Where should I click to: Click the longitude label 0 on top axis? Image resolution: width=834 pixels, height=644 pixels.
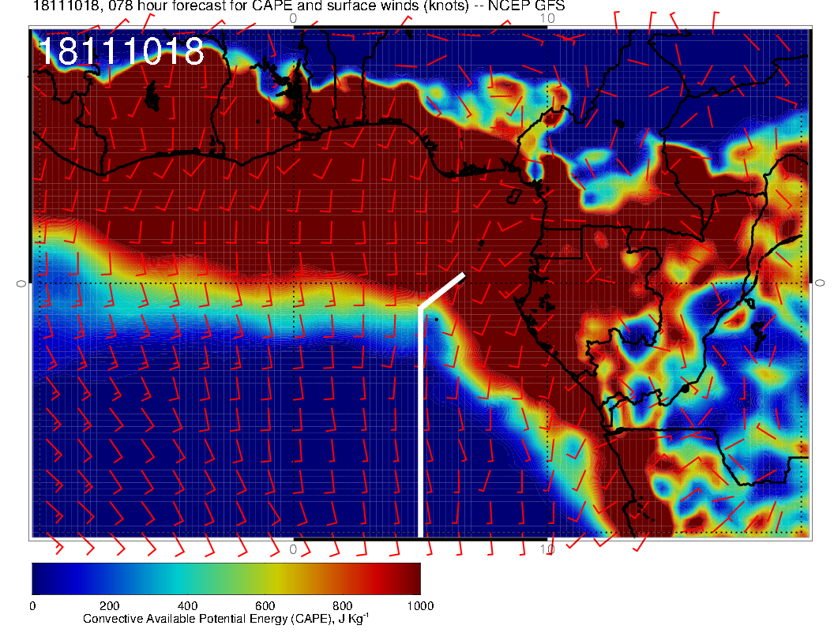point(294,17)
